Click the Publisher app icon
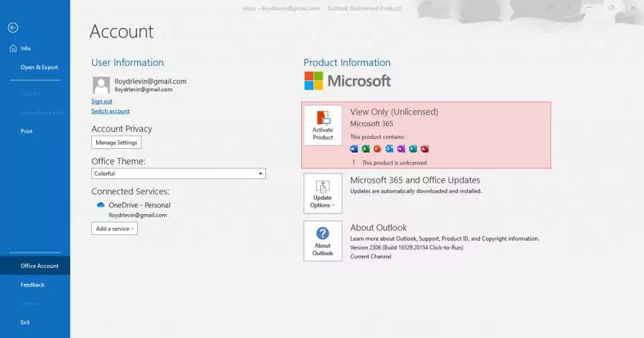Image resolution: width=644 pixels, height=338 pixels. tap(413, 149)
